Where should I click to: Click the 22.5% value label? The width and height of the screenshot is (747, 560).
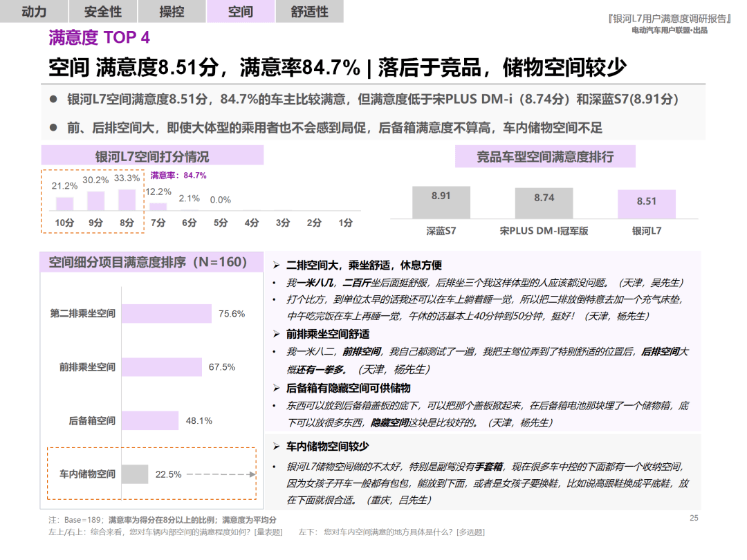click(x=169, y=475)
